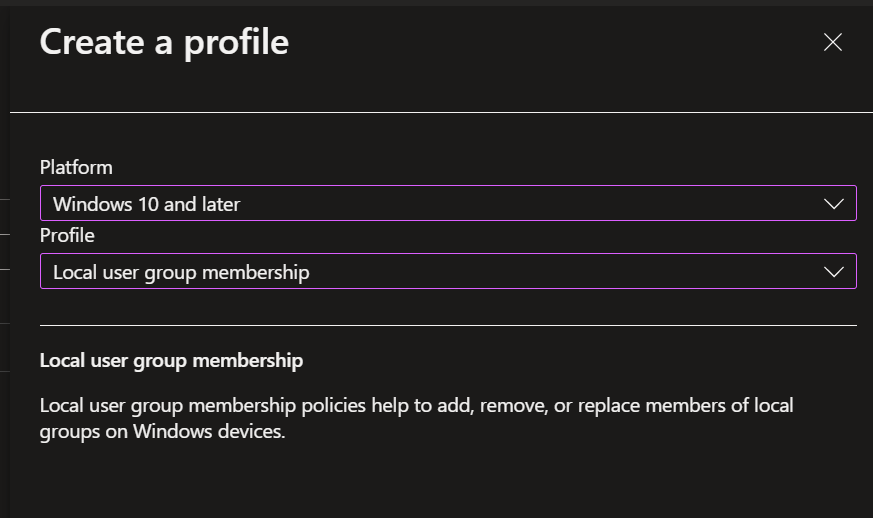This screenshot has height=518, width=873.
Task: Click the Platform field label
Action: click(x=76, y=167)
